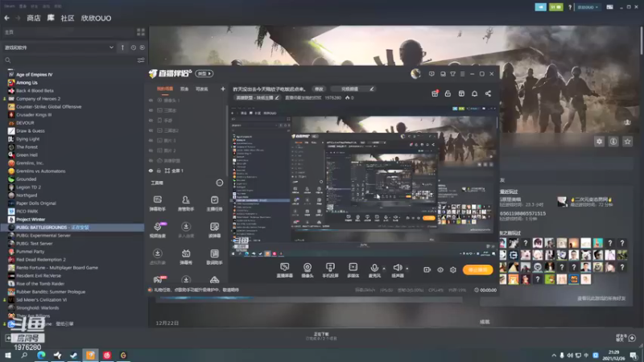Toggle the preview eye icon in bottom bar
Screen dimensions: 644x362
(440, 269)
